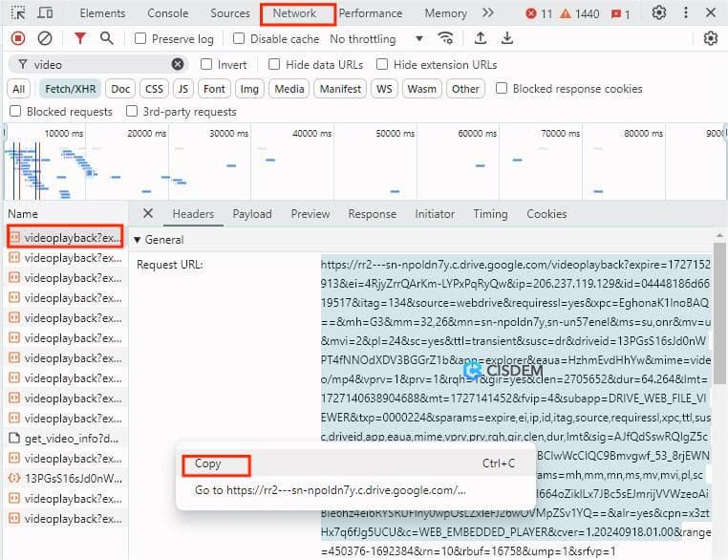Screen dimensions: 728x560
Task: Open DevTools three-dot menu
Action: coord(686,13)
